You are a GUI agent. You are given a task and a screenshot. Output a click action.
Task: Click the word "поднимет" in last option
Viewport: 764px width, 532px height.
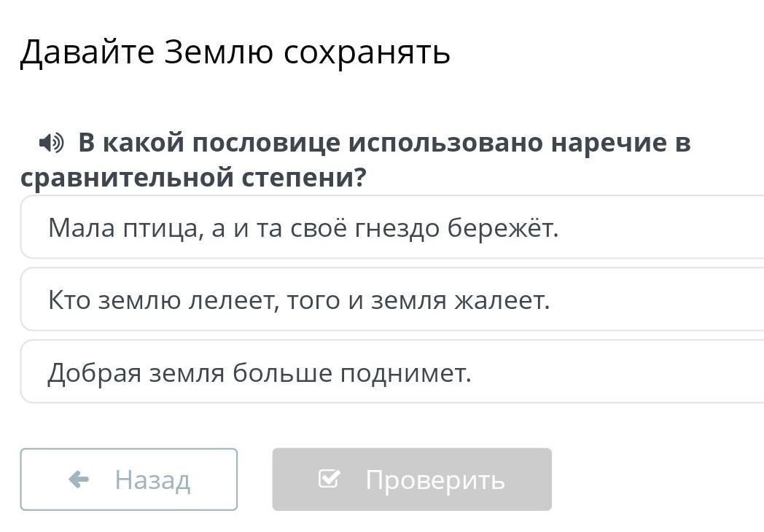click(406, 374)
